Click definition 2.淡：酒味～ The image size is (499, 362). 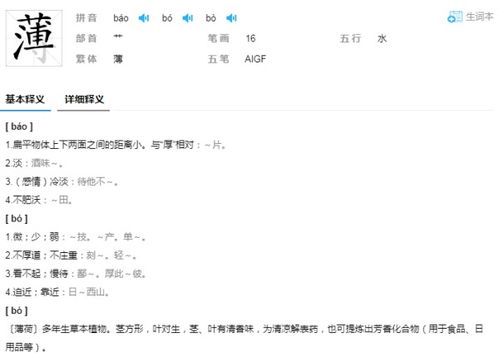click(x=34, y=163)
